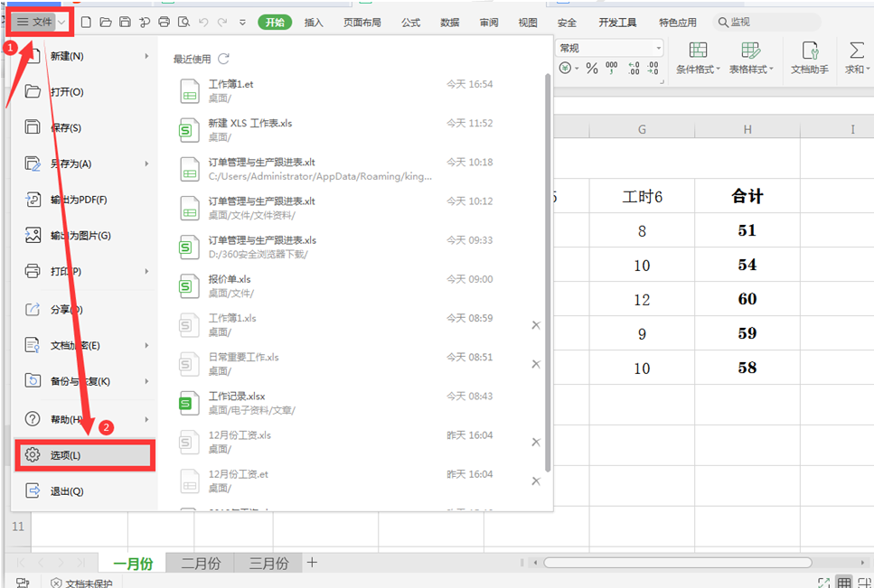The image size is (874, 588).
Task: Switch to the 数据 ribbon tab
Action: [x=450, y=23]
